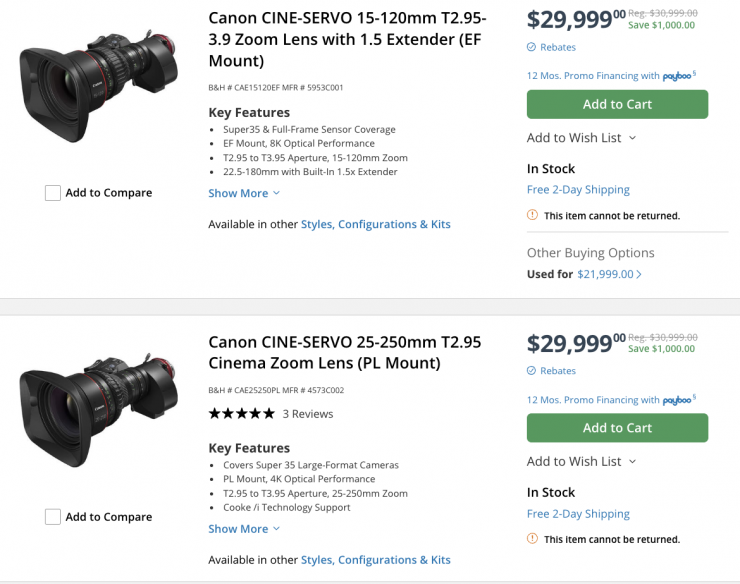The width and height of the screenshot is (740, 584).
Task: Open the 3 Reviews link
Action: [x=308, y=414]
